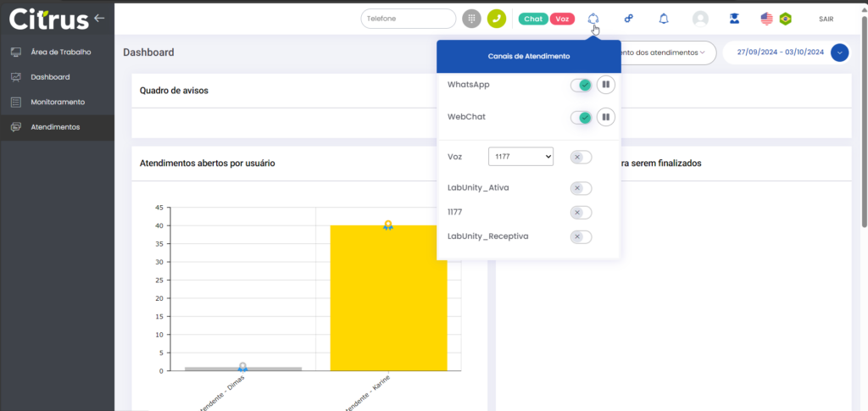
Task: Open Área de Trabalho menu item
Action: [x=60, y=52]
